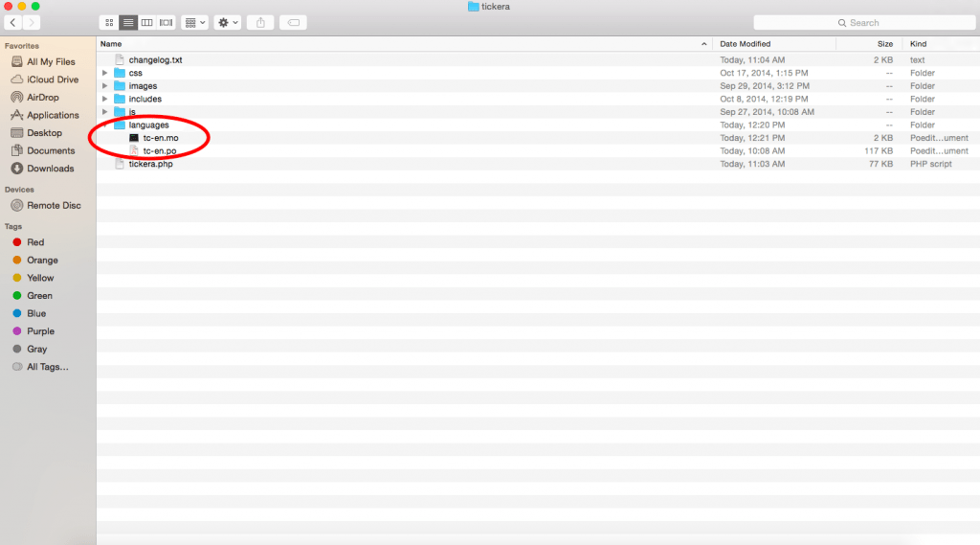
Task: Expand the includes folder triangle
Action: [x=105, y=99]
